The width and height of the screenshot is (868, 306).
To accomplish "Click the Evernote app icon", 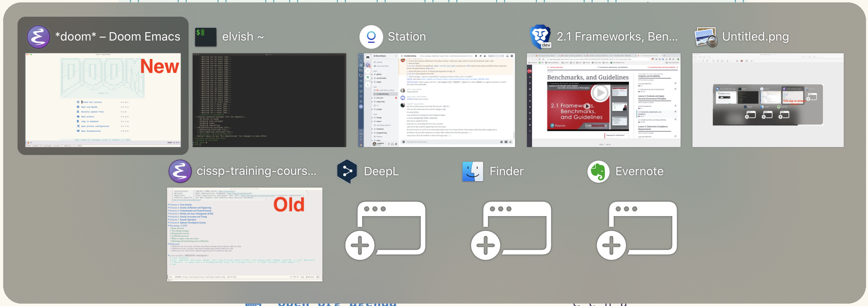I will click(599, 171).
